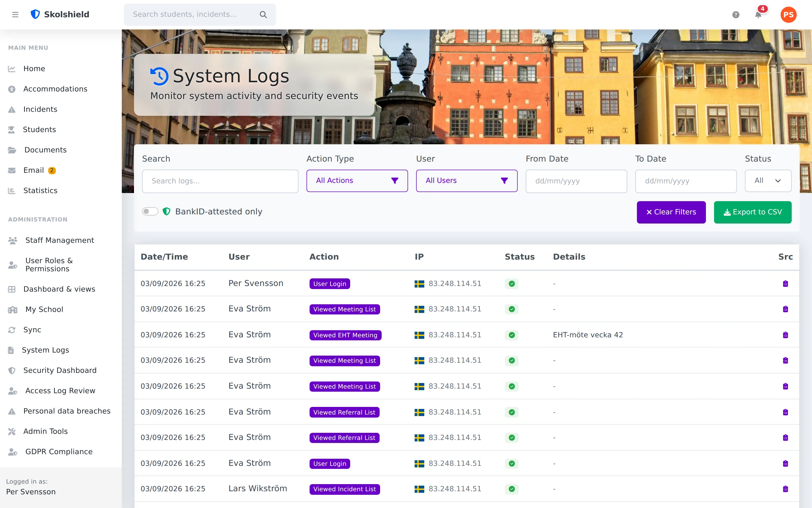The image size is (812, 508).
Task: Click status check in Lars Wikström row
Action: tap(512, 489)
